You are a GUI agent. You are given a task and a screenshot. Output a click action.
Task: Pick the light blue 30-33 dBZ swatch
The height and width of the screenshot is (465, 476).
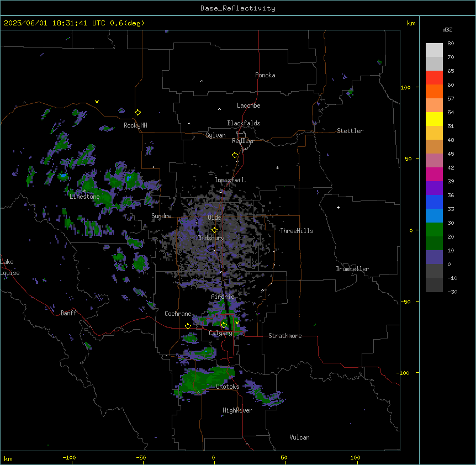(434, 216)
